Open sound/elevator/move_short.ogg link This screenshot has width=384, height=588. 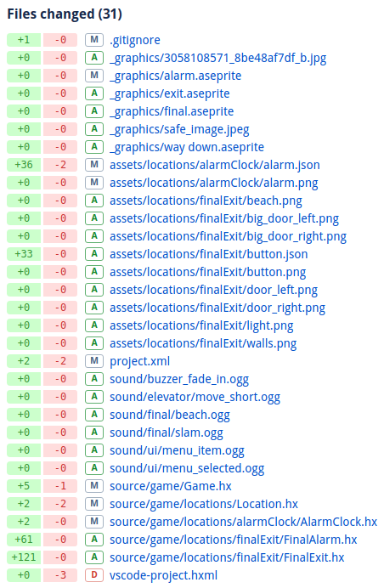195,397
